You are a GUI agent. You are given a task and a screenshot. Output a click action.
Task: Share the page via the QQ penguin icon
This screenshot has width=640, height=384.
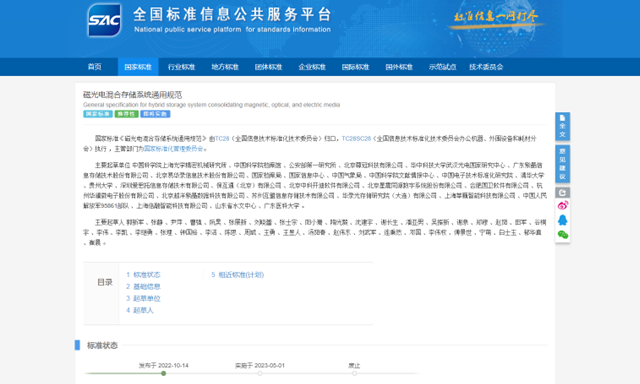click(x=562, y=220)
